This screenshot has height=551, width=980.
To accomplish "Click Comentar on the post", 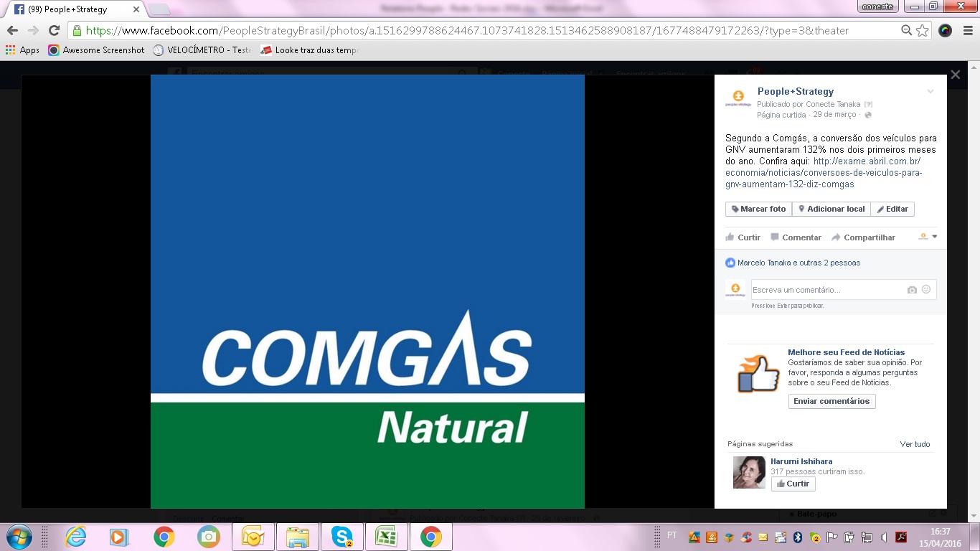I will pyautogui.click(x=796, y=237).
